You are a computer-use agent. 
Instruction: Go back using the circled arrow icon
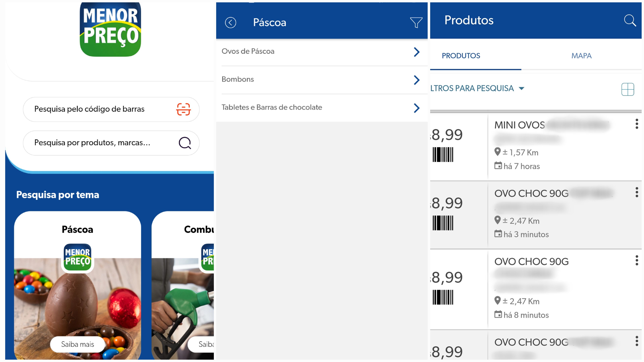[230, 22]
